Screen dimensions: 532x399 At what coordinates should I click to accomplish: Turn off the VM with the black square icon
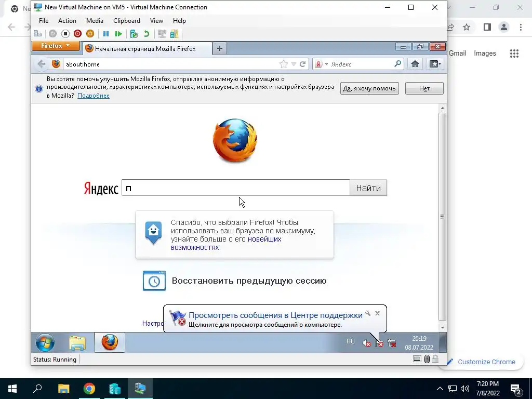click(x=65, y=34)
